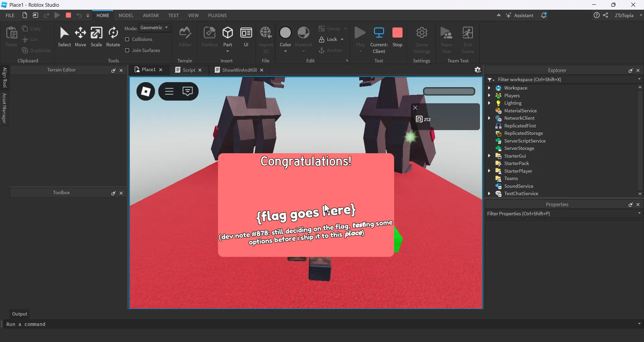Toggle the Join Surfaces checkbox
Viewport: 644px width, 342px height.
[127, 50]
